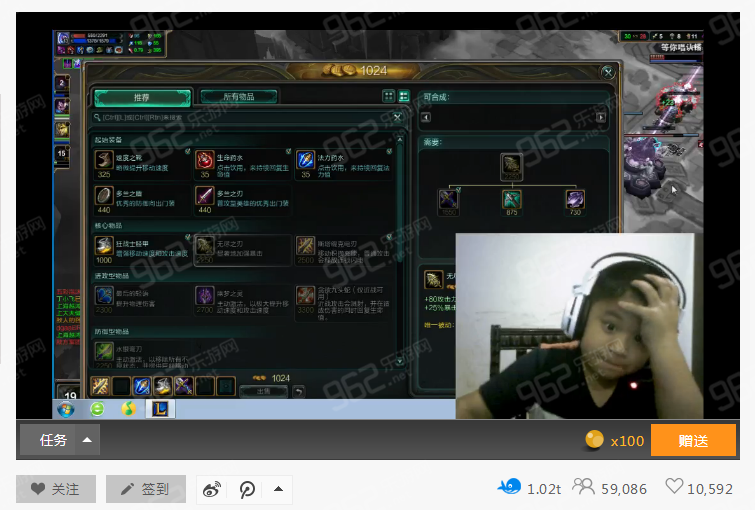The image size is (755, 510).
Task: Select the 推荐 recommended items tab
Action: pos(143,97)
